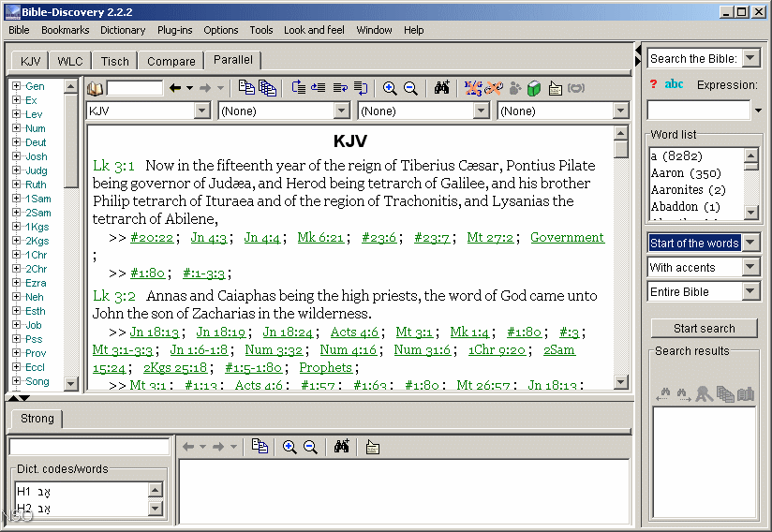Click the binoculars search icon in Bible toolbar

coord(441,87)
